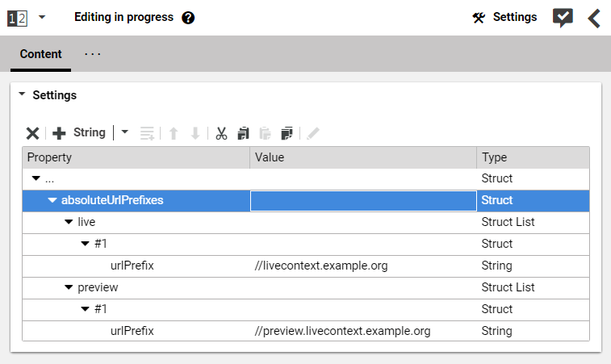611x364 pixels.
Task: Collapse the Settings section
Action: 22,94
